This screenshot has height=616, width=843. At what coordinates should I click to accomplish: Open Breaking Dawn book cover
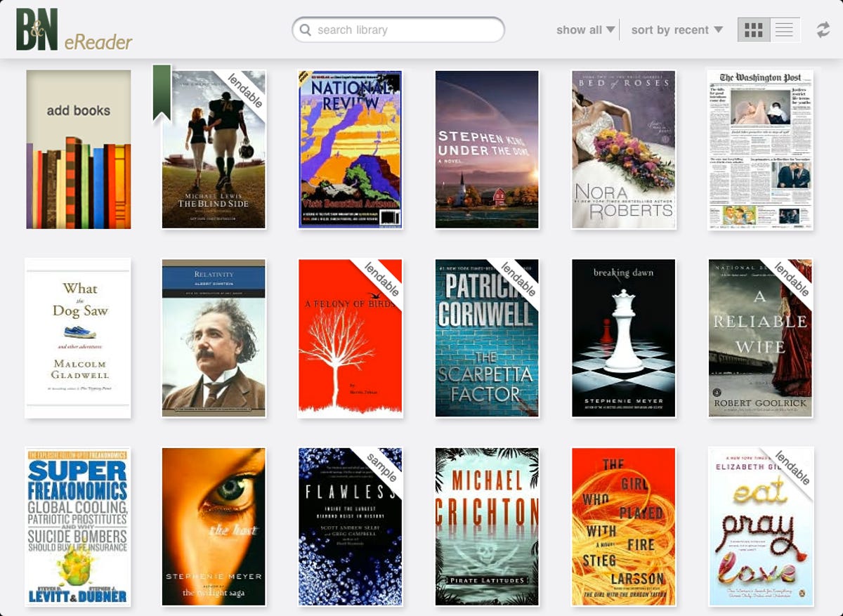click(x=623, y=338)
